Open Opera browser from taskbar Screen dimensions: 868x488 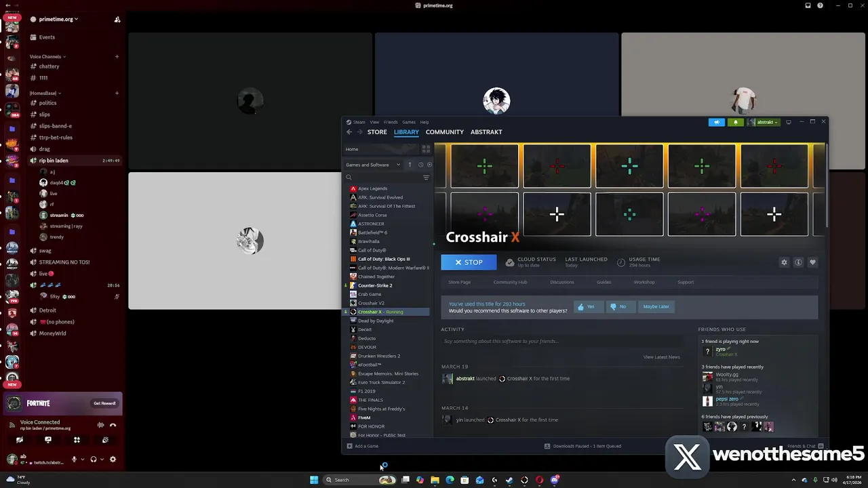[539, 480]
